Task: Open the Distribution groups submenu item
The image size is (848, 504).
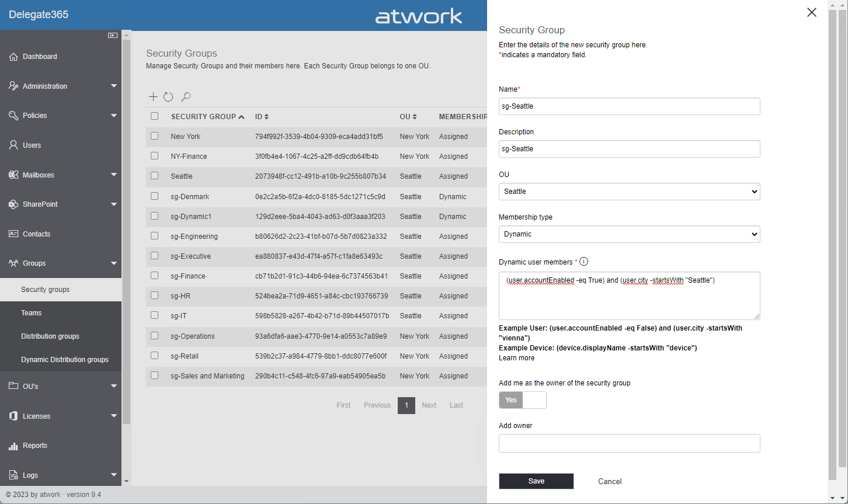Action: pyautogui.click(x=61, y=336)
